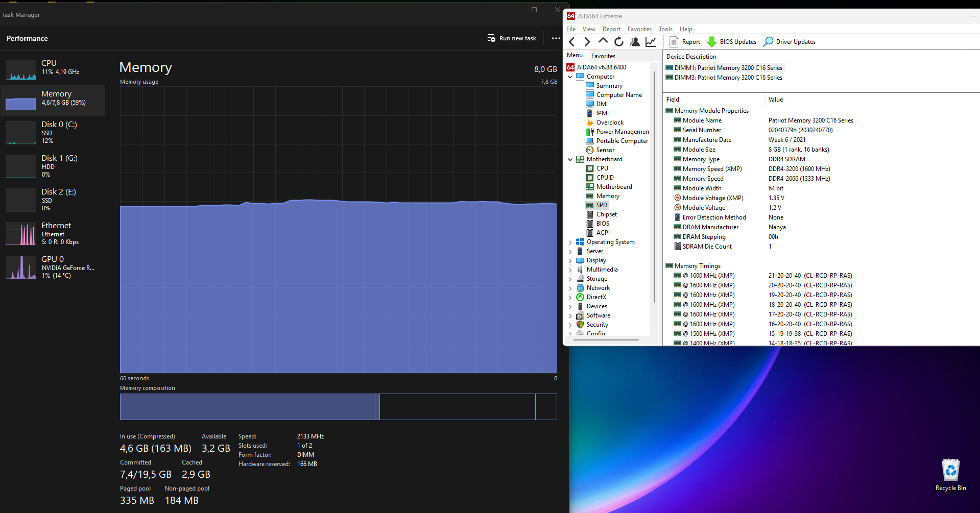Select DIMM3: Patriot Memory 3200 C16 Series
The width and height of the screenshot is (980, 513).
pos(724,78)
